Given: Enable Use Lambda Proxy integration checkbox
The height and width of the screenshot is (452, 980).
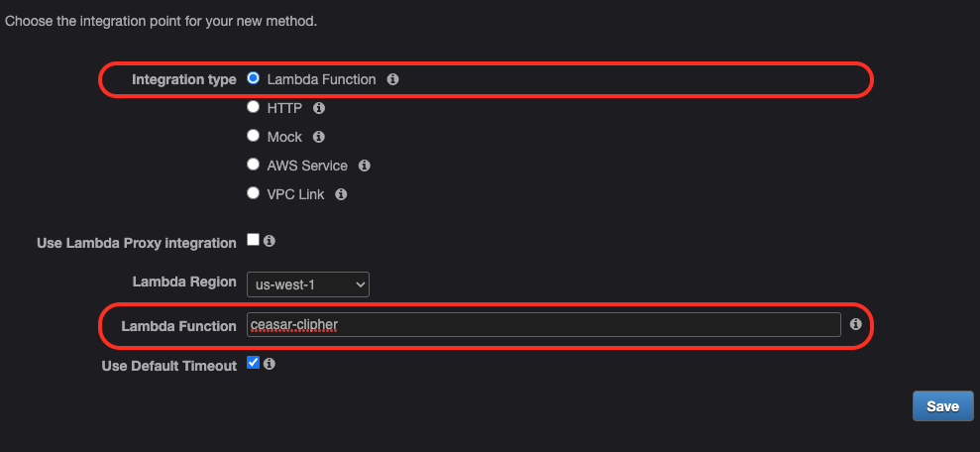Looking at the screenshot, I should tap(253, 240).
